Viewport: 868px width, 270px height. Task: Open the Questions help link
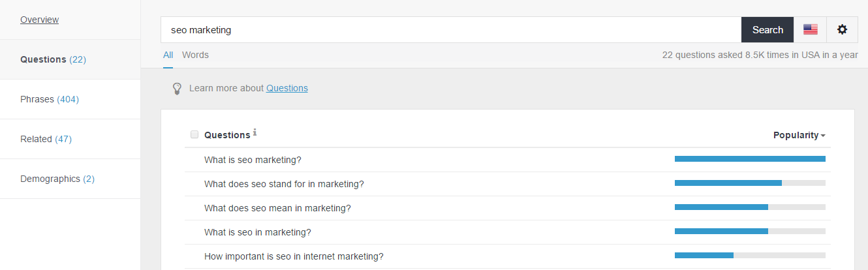[x=287, y=88]
